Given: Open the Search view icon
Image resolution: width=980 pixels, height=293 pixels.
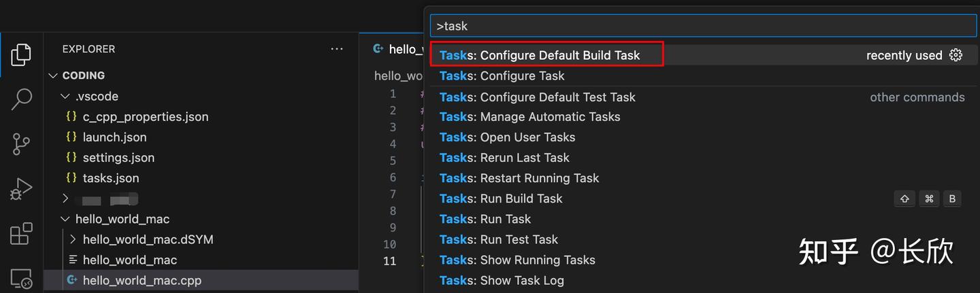Looking at the screenshot, I should pyautogui.click(x=21, y=99).
